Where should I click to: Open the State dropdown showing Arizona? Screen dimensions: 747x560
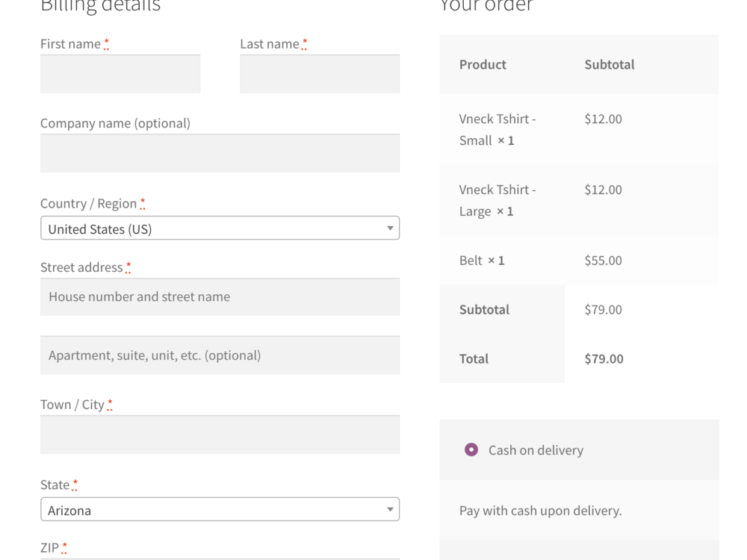pyautogui.click(x=220, y=509)
